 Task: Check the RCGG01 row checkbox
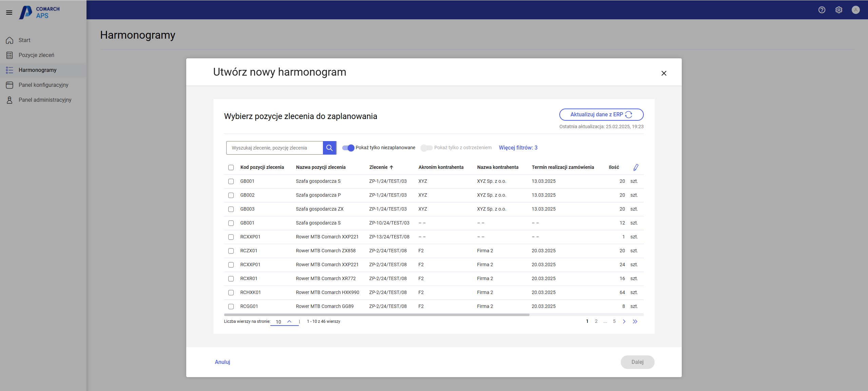pyautogui.click(x=231, y=307)
